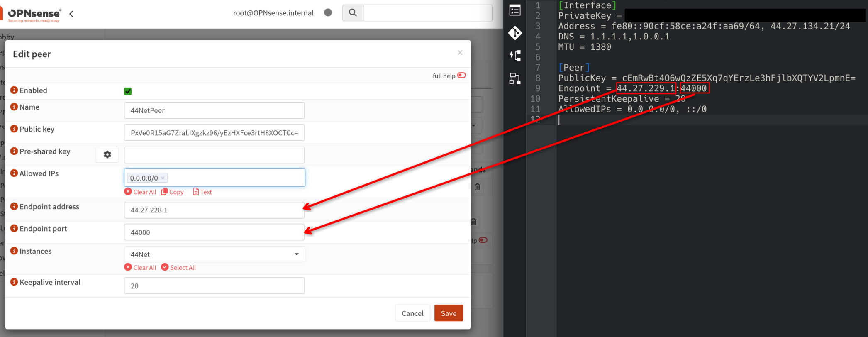Screen dimensions: 868x337
Task: Click the [Interface] line in the editor
Action: tap(587, 5)
